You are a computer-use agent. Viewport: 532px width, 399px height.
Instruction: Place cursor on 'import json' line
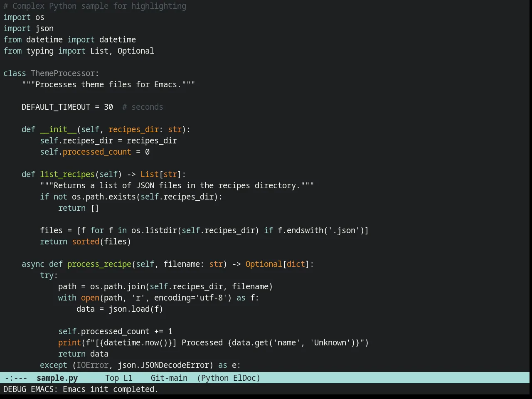click(x=28, y=28)
